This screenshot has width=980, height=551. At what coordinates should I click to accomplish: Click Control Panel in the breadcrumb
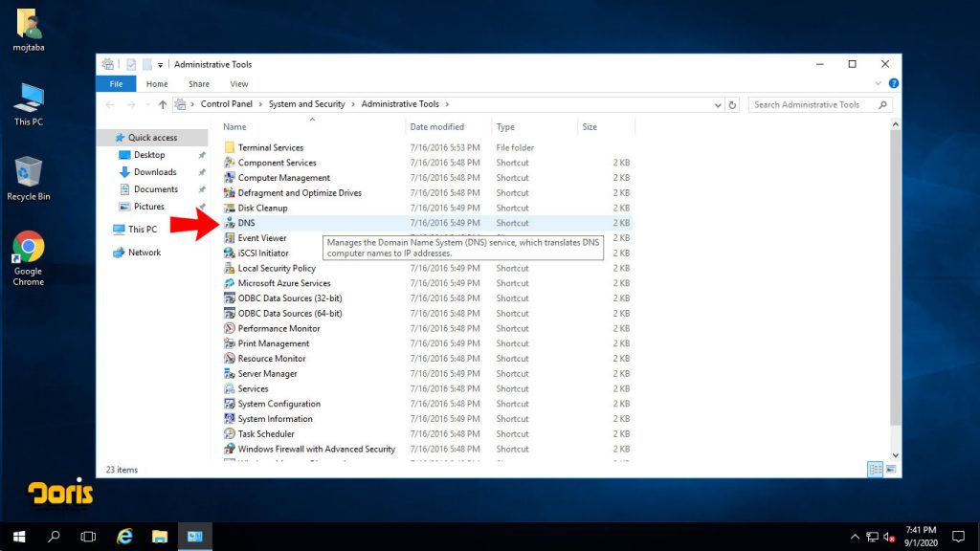226,104
